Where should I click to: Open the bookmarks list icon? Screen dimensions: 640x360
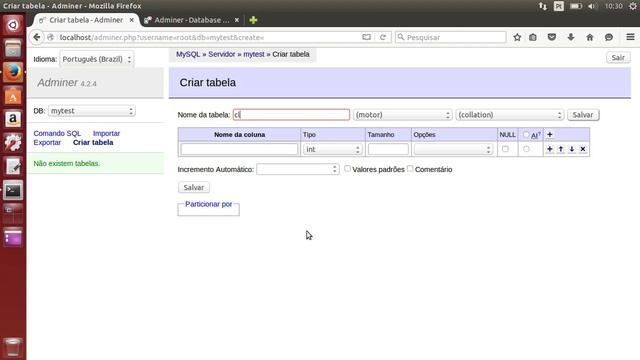tap(533, 37)
